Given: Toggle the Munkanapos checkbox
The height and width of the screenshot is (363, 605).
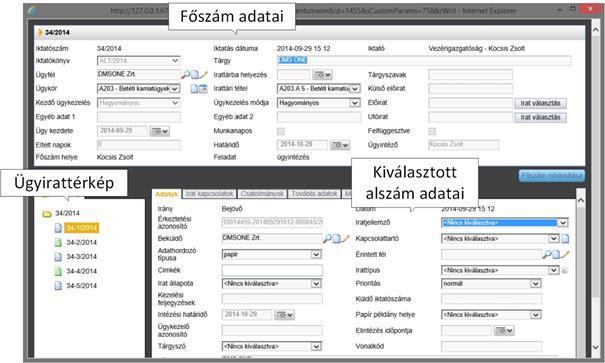Looking at the screenshot, I should click(x=281, y=131).
